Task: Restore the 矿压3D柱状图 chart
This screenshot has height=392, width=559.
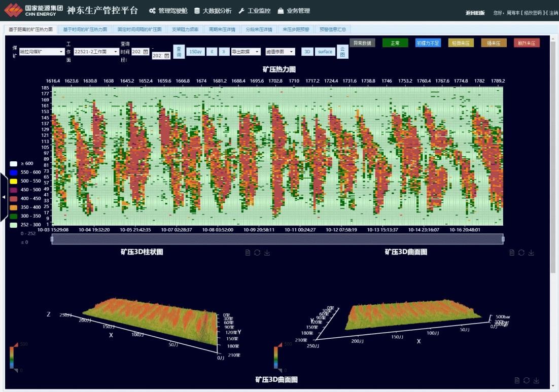Action: click(x=257, y=253)
